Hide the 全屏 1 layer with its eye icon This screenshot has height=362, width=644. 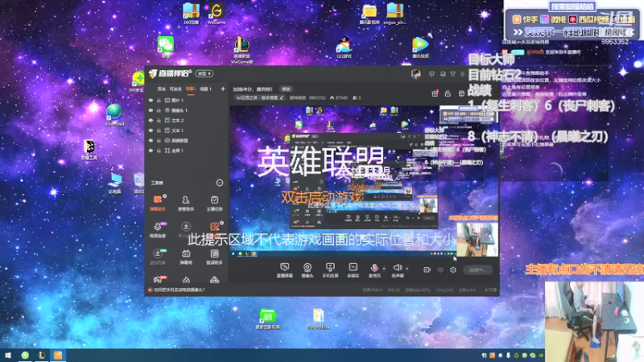(151, 150)
